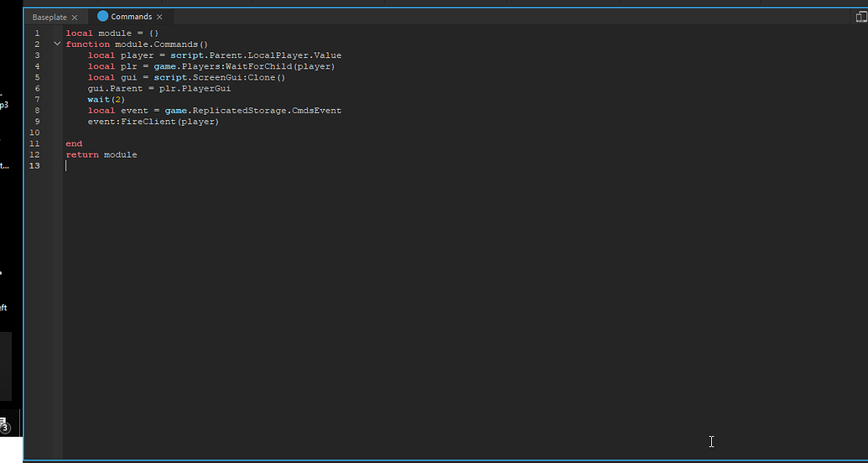Place cursor on the wait(2) line

click(105, 99)
